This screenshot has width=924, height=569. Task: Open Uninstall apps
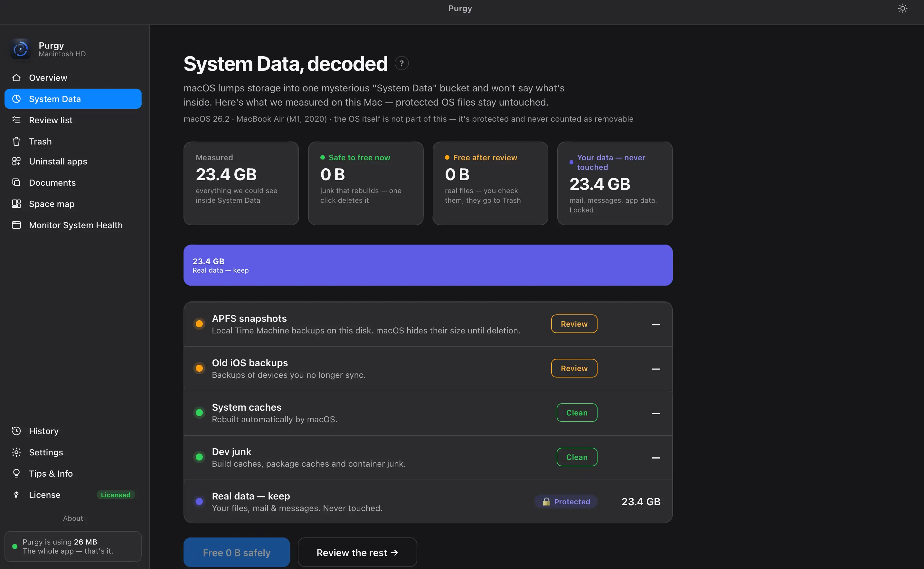click(73, 162)
